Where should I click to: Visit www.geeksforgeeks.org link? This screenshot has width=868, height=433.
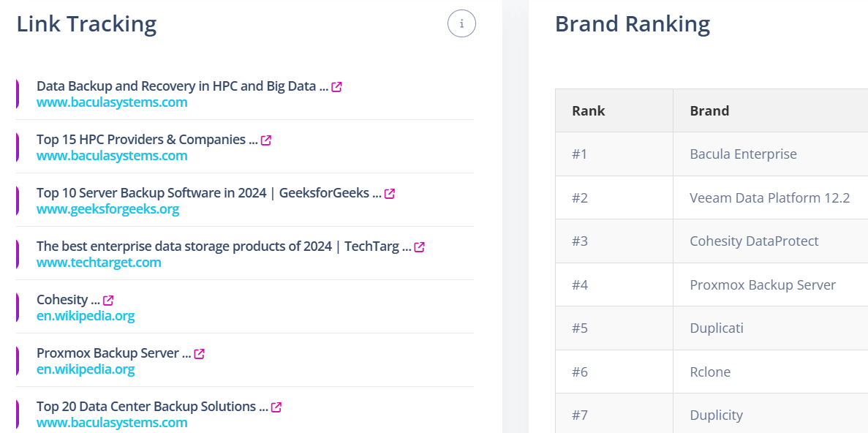point(108,209)
